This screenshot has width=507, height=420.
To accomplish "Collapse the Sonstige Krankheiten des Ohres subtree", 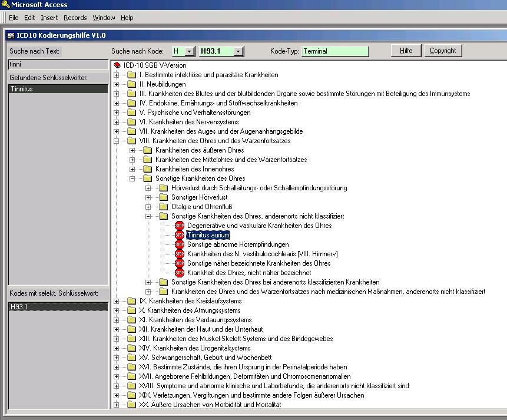I will (132, 178).
